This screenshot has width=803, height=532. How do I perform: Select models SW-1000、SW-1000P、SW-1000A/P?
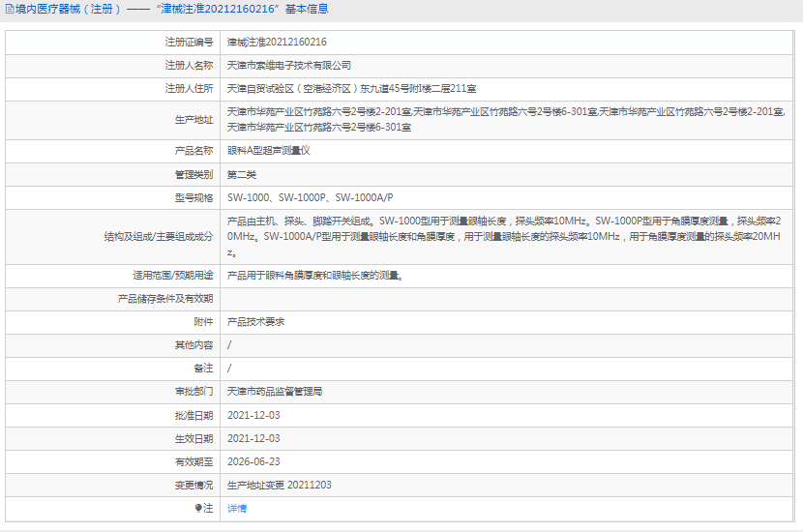pos(310,197)
